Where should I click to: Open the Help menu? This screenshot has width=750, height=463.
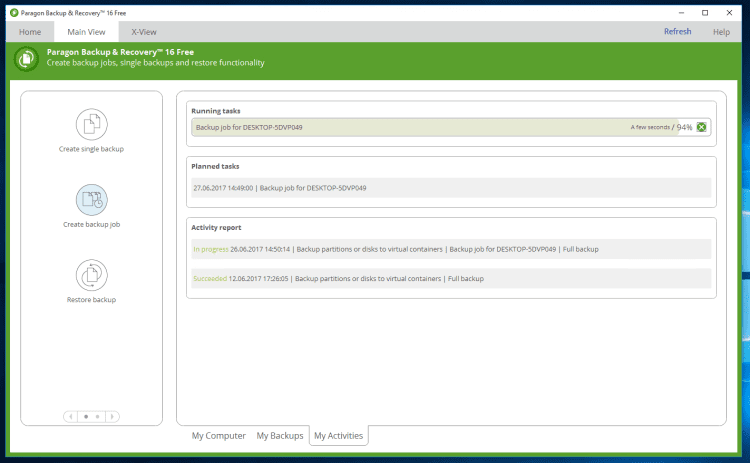tap(721, 32)
